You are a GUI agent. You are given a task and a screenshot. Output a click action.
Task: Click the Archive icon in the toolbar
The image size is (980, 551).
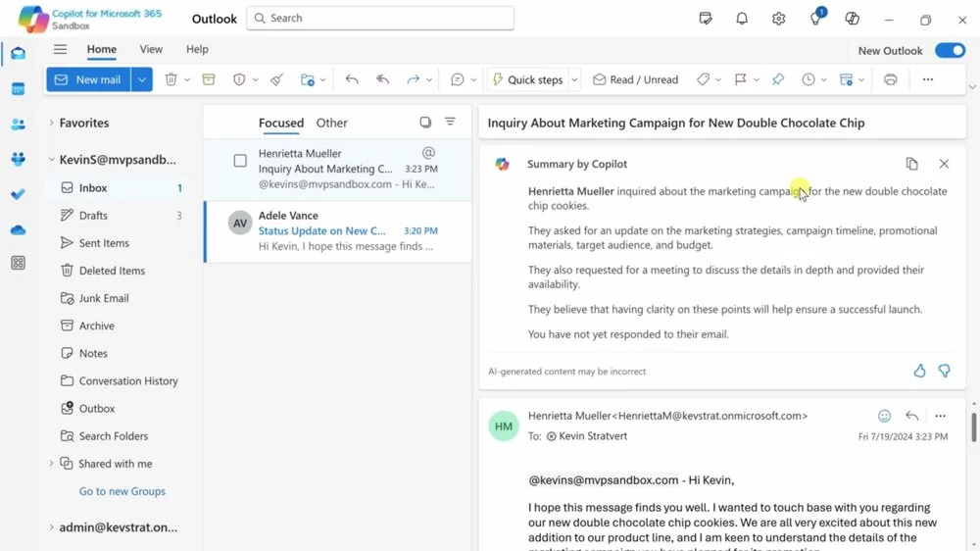(x=208, y=79)
